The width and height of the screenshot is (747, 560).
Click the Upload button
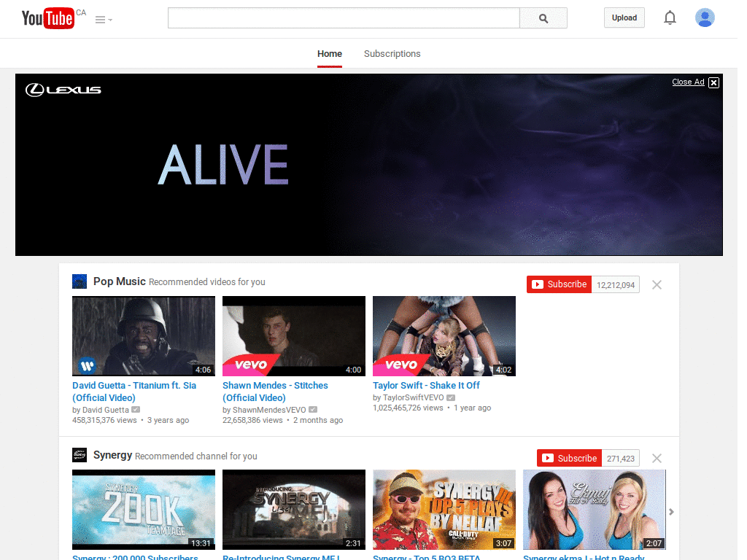pyautogui.click(x=624, y=17)
